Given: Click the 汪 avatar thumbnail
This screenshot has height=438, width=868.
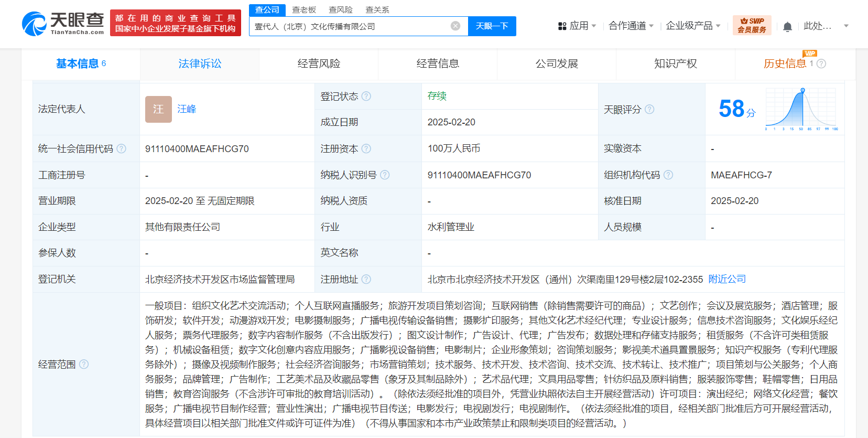Looking at the screenshot, I should coord(158,109).
